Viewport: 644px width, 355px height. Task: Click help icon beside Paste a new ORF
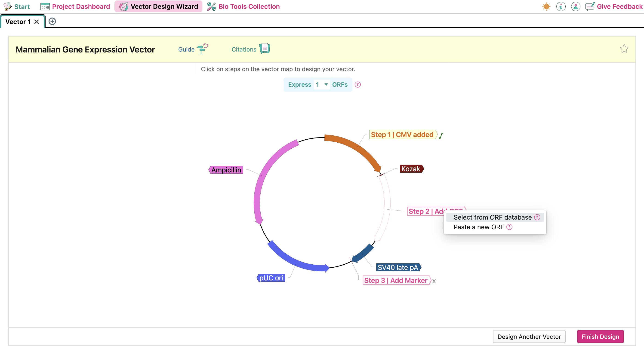509,227
